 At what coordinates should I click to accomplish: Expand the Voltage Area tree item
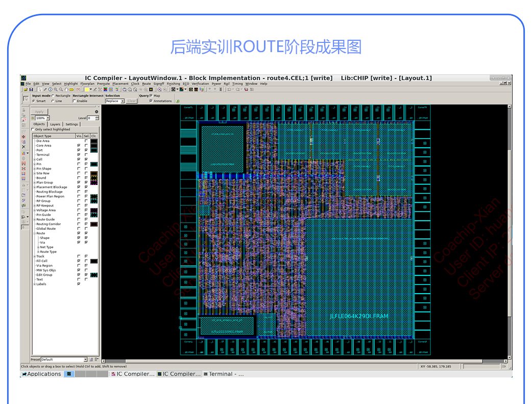[x=35, y=210]
